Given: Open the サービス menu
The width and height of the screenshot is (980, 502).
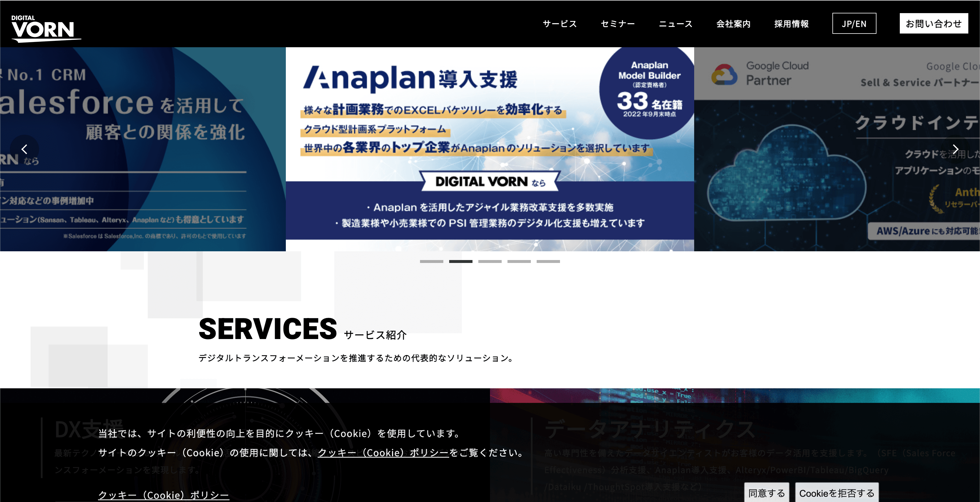Looking at the screenshot, I should click(560, 24).
